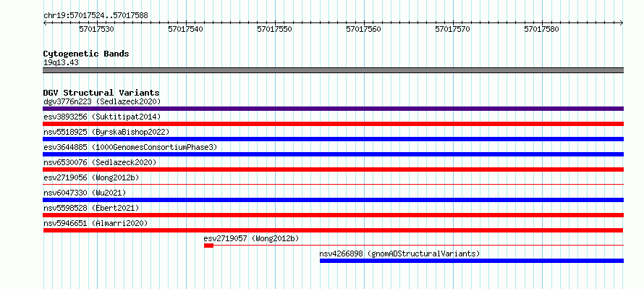The image size is (644, 289).
Task: Click ruler position 57017570
Action: (x=452, y=29)
